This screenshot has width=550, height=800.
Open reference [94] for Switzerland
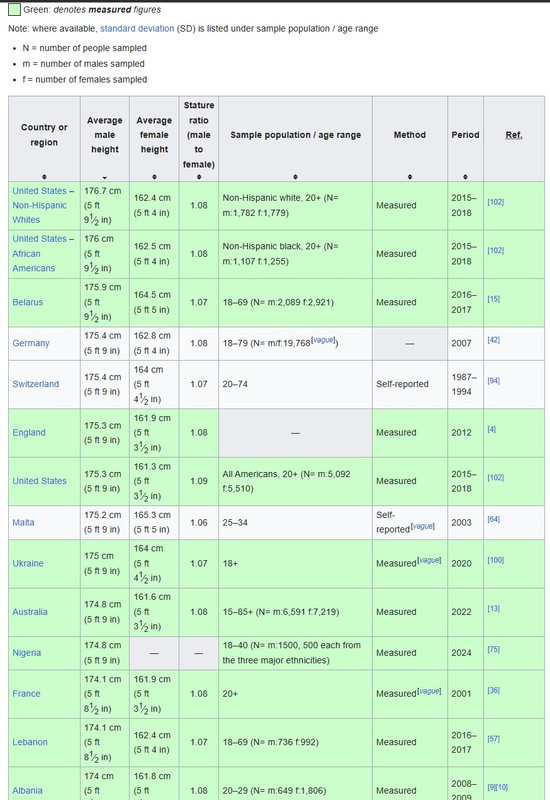(493, 381)
